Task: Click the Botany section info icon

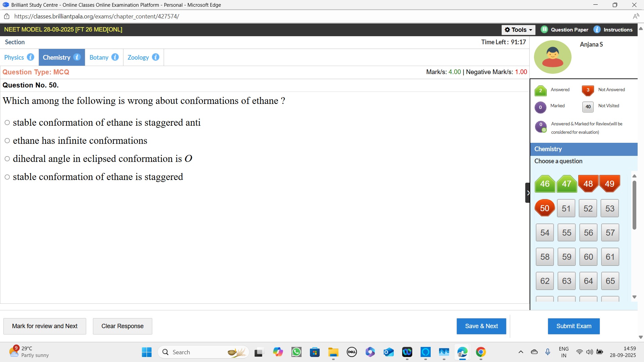Action: pyautogui.click(x=115, y=57)
